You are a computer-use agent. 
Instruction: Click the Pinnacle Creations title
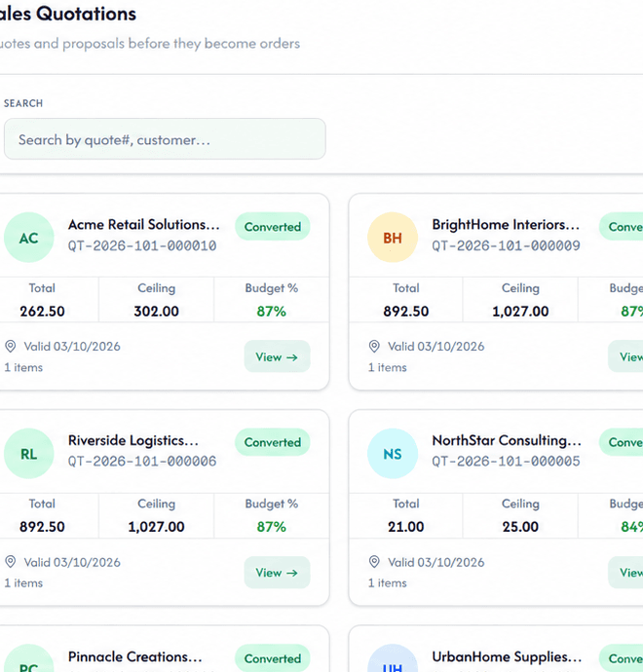click(135, 656)
